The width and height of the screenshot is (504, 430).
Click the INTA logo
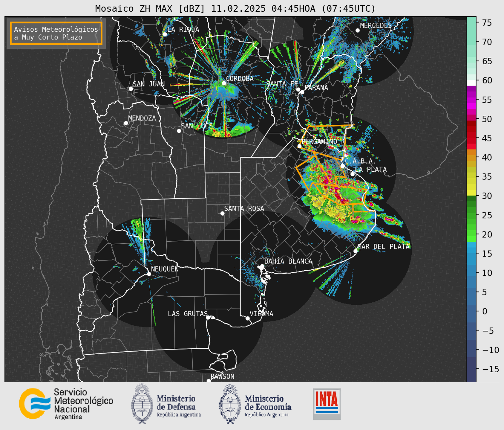(327, 404)
